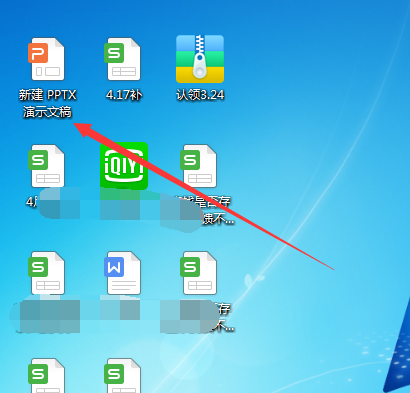Click the orange P badge on the PPTX file

click(x=38, y=53)
